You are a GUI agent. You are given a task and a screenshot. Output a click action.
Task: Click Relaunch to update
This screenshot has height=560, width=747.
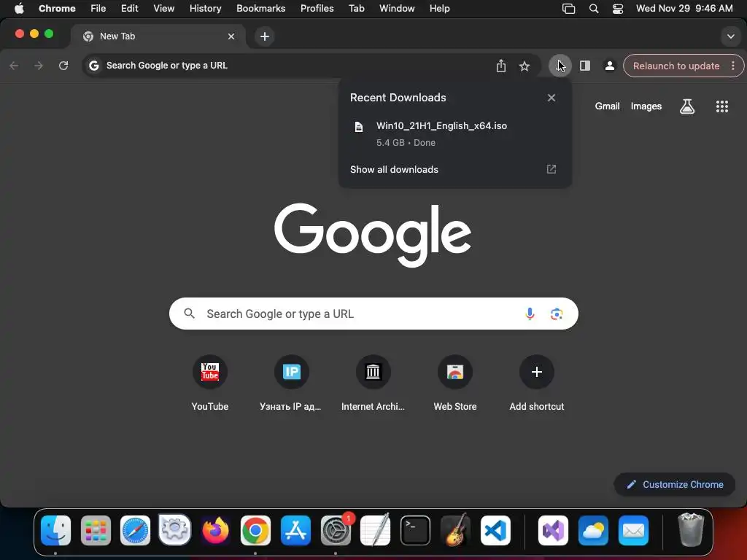coord(676,66)
